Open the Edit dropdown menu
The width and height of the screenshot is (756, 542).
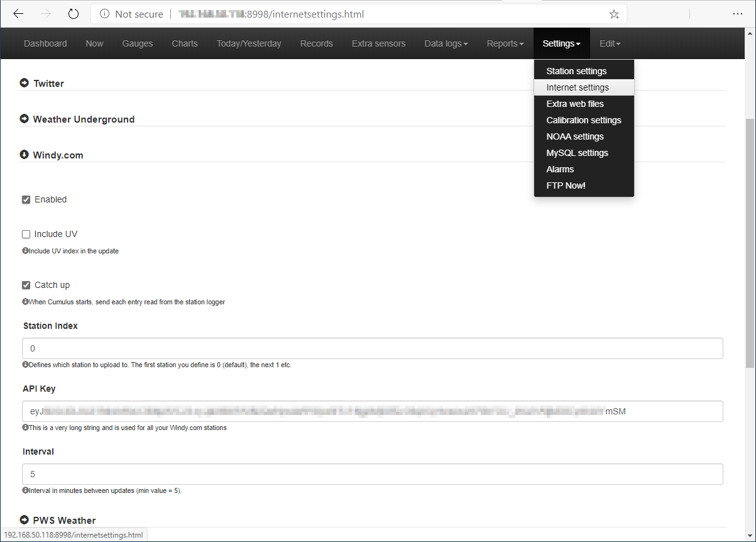[x=610, y=43]
